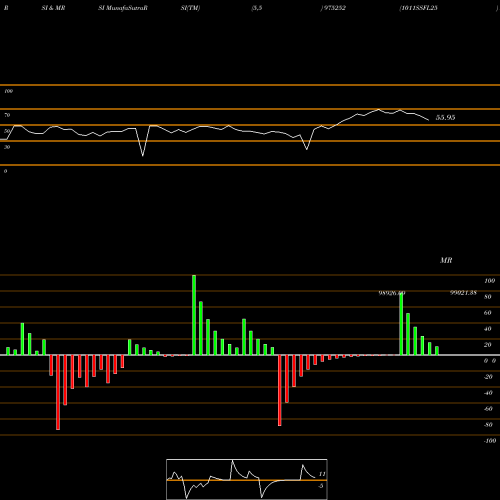
Task: Click the MR axis label -100
Action: (x=490, y=441)
